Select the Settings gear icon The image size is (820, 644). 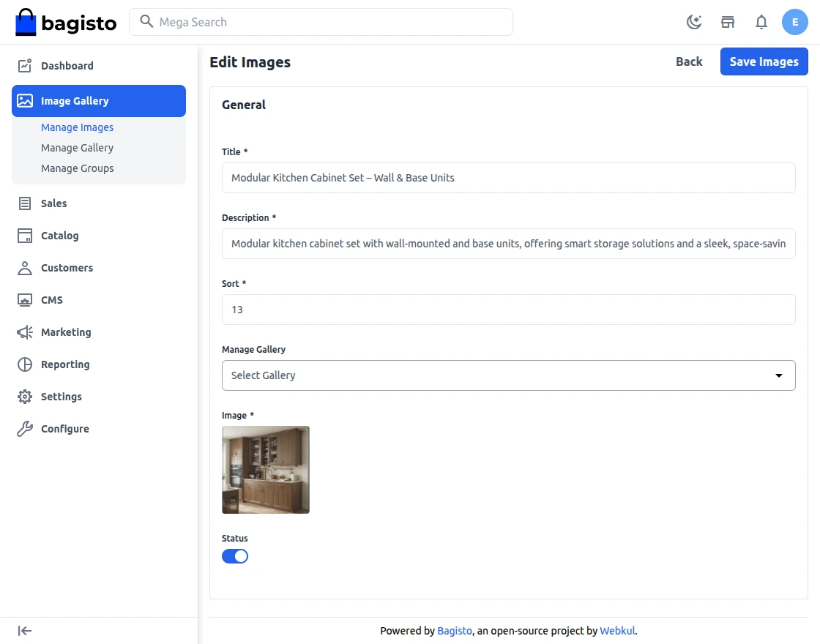pyautogui.click(x=24, y=396)
